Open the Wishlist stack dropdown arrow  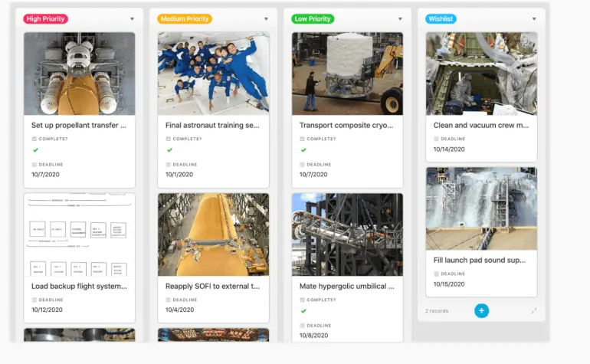tap(534, 19)
